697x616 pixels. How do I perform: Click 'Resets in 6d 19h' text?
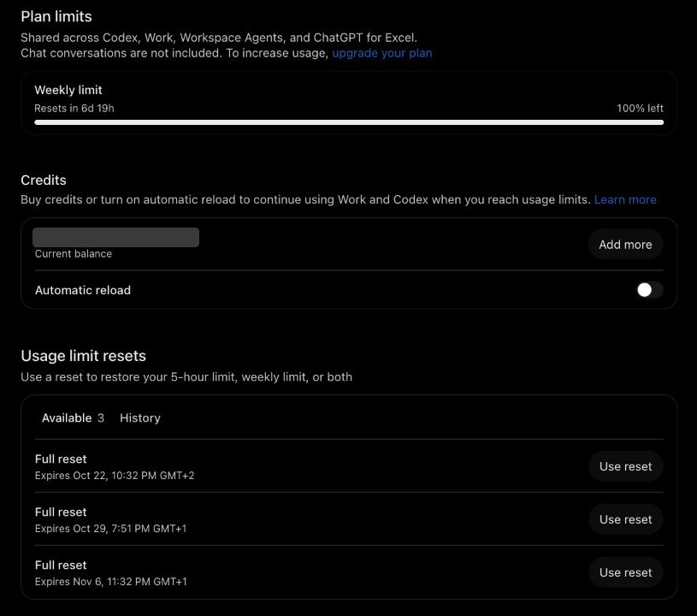74,109
